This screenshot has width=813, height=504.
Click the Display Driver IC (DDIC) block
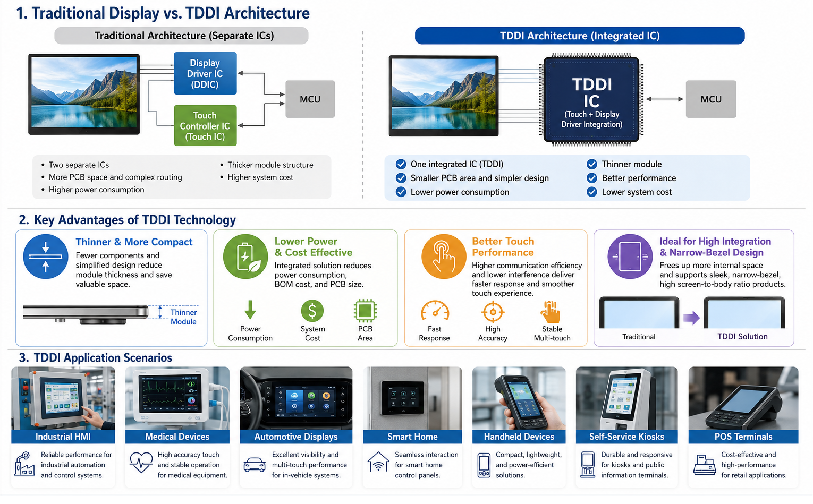click(x=205, y=73)
